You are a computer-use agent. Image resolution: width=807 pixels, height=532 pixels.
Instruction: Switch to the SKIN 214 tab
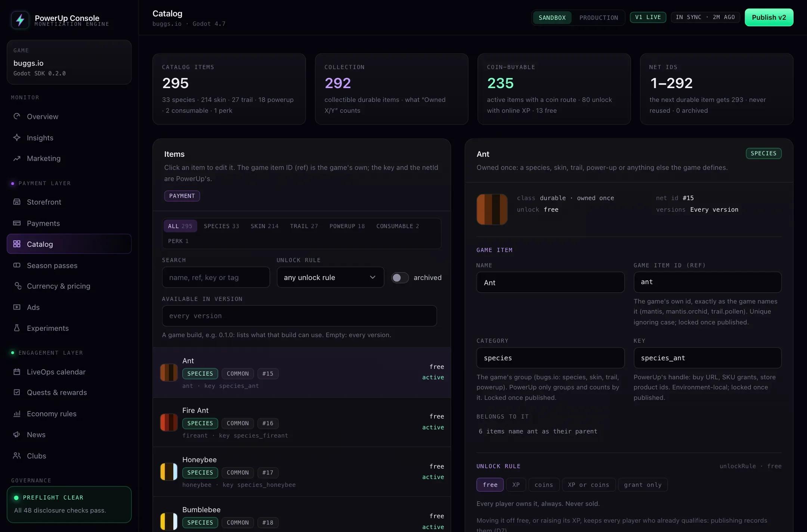265,226
